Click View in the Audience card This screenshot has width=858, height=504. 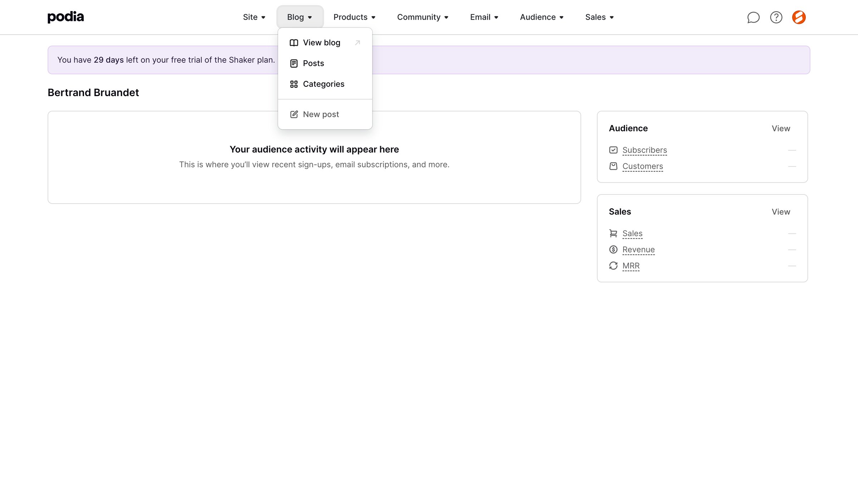(781, 129)
